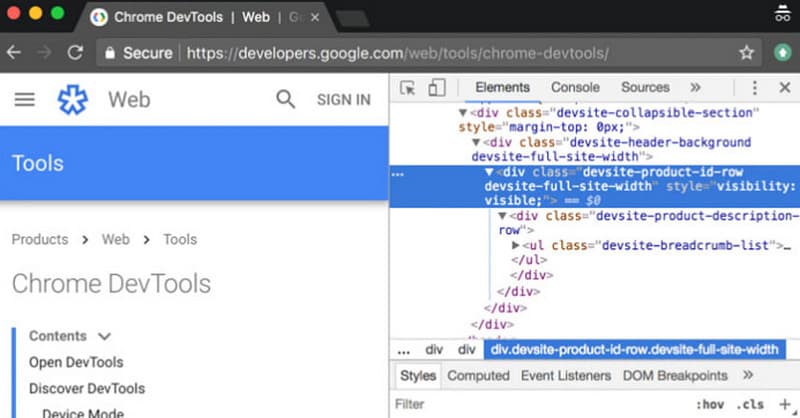Select div.devsite-product-id-row in the breadcrumb bar
Screen dimensions: 800x418
pos(635,350)
